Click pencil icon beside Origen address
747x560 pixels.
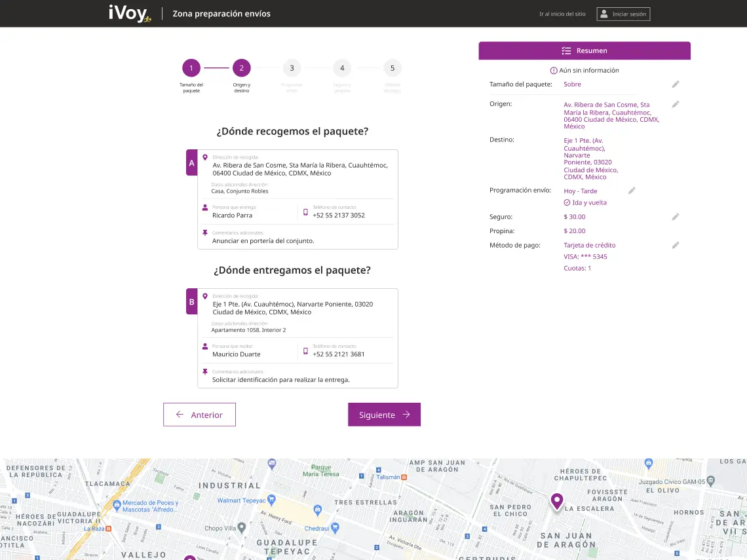[676, 104]
